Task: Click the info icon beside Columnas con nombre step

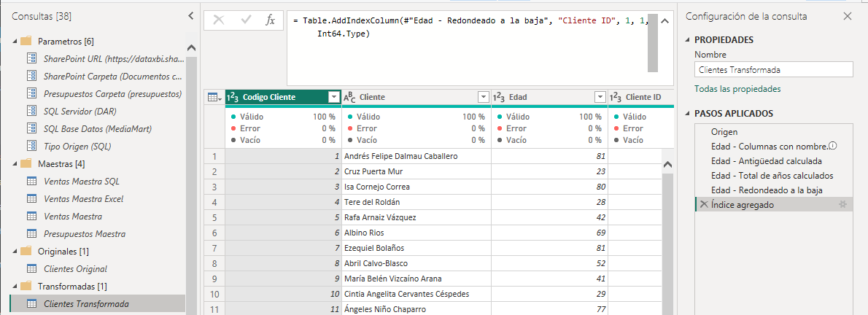Action: click(833, 146)
